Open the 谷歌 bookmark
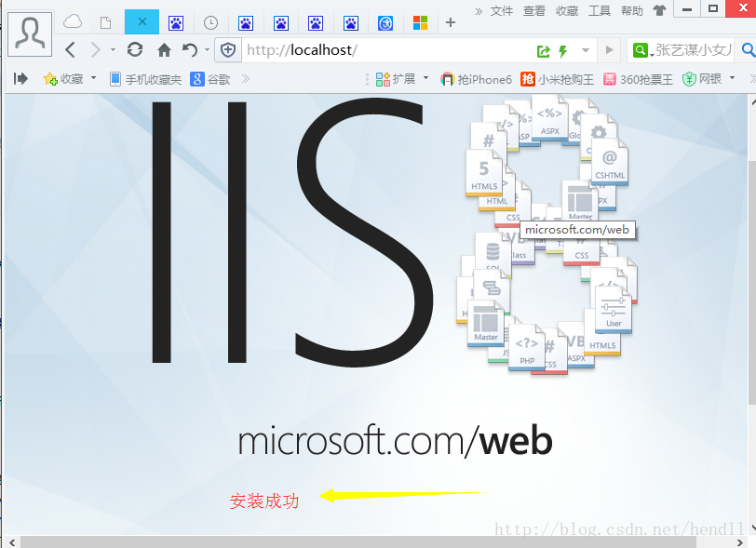This screenshot has height=548, width=756. [x=209, y=79]
